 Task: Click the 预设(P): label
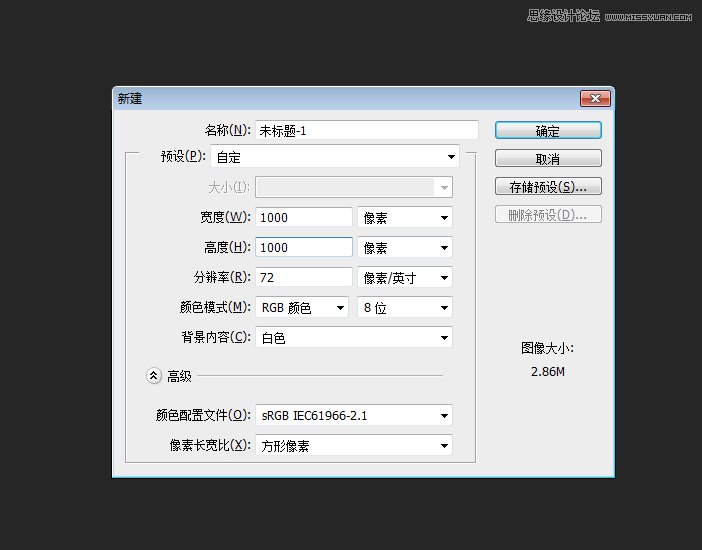pyautogui.click(x=183, y=156)
